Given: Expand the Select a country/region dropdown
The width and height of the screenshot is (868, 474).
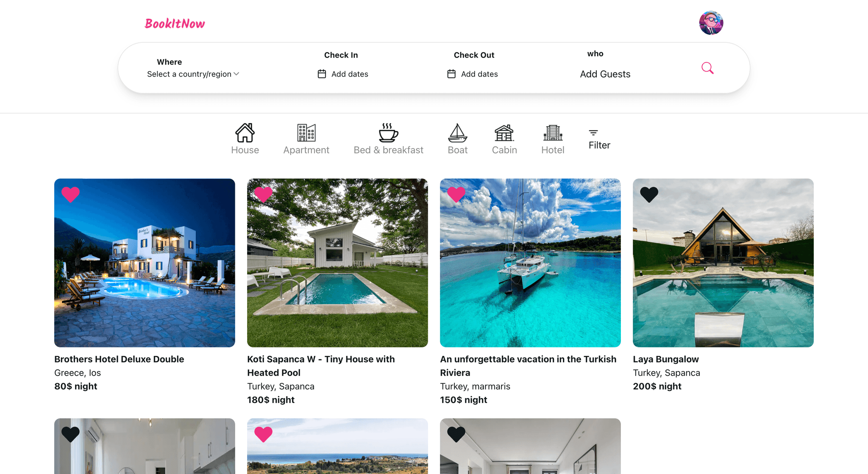Looking at the screenshot, I should pos(193,74).
